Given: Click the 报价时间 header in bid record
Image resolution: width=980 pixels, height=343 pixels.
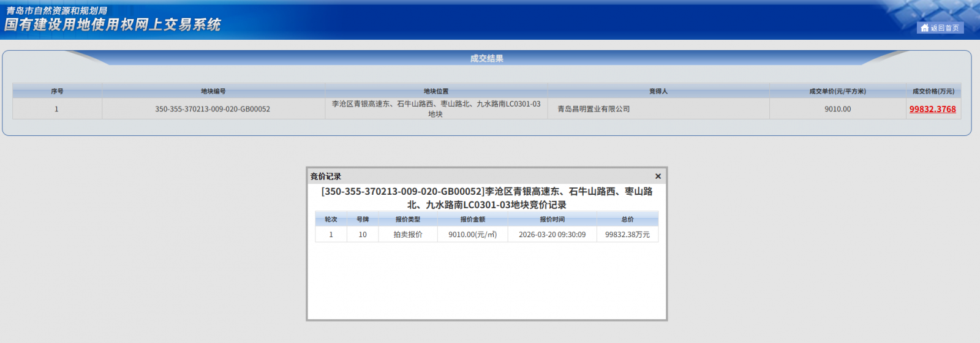Looking at the screenshot, I should [552, 219].
